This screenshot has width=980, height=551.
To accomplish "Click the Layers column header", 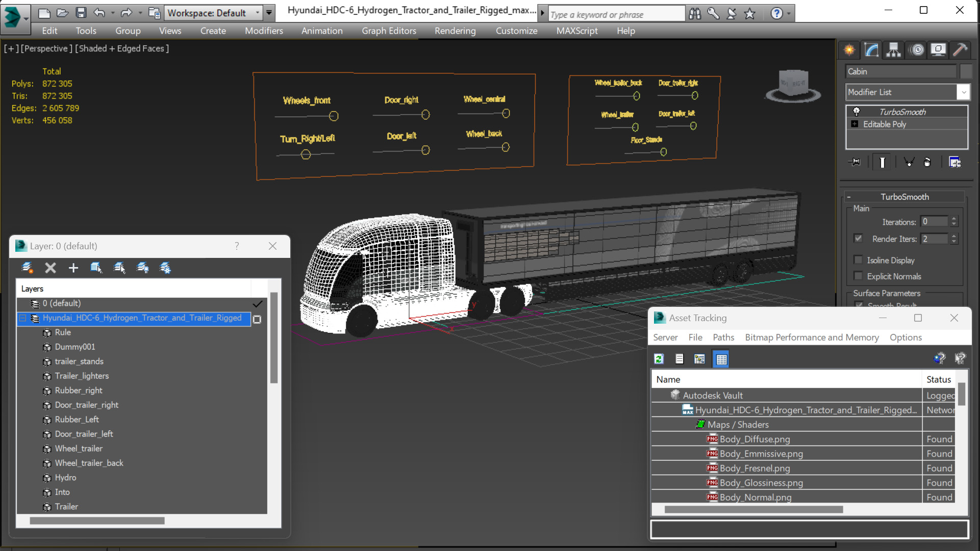I will 134,288.
